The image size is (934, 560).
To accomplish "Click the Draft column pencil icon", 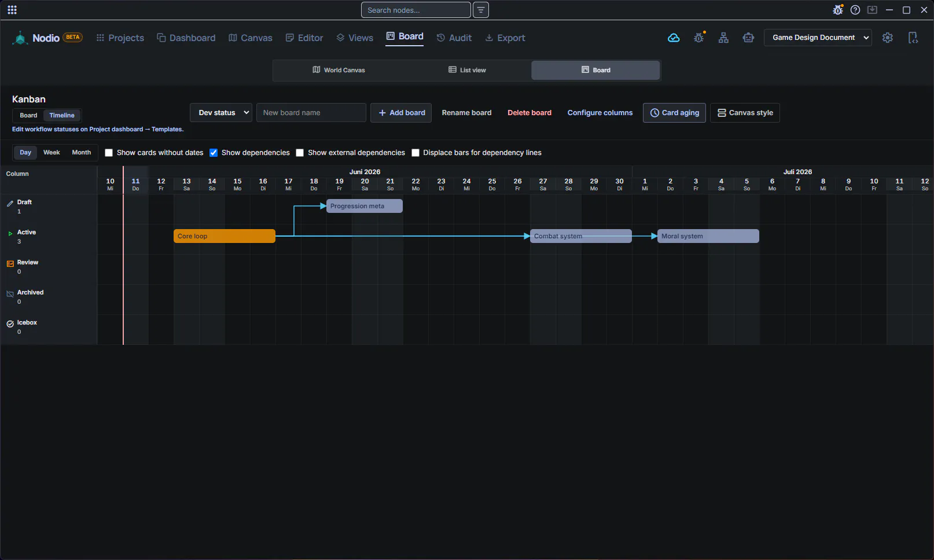I will coord(10,203).
